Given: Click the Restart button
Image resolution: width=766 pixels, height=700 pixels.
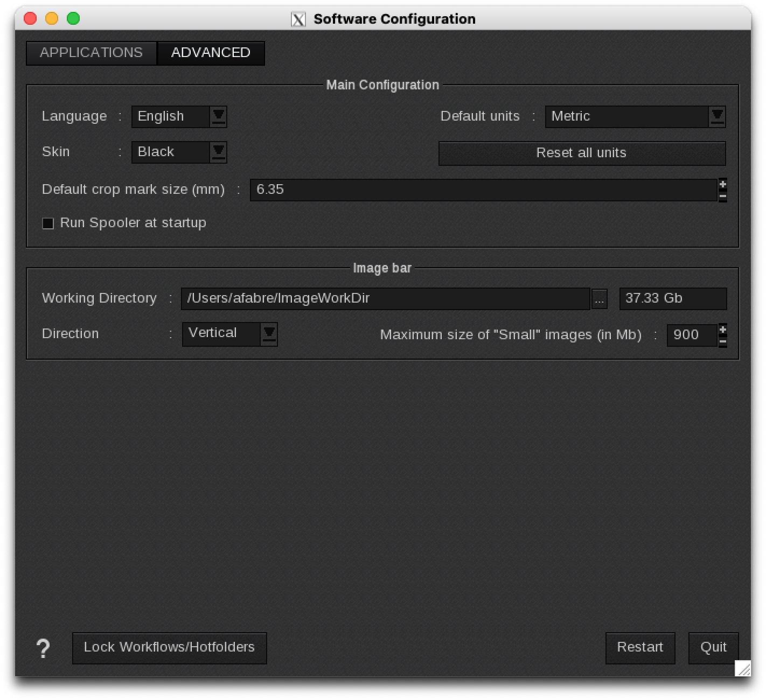Looking at the screenshot, I should (x=639, y=648).
